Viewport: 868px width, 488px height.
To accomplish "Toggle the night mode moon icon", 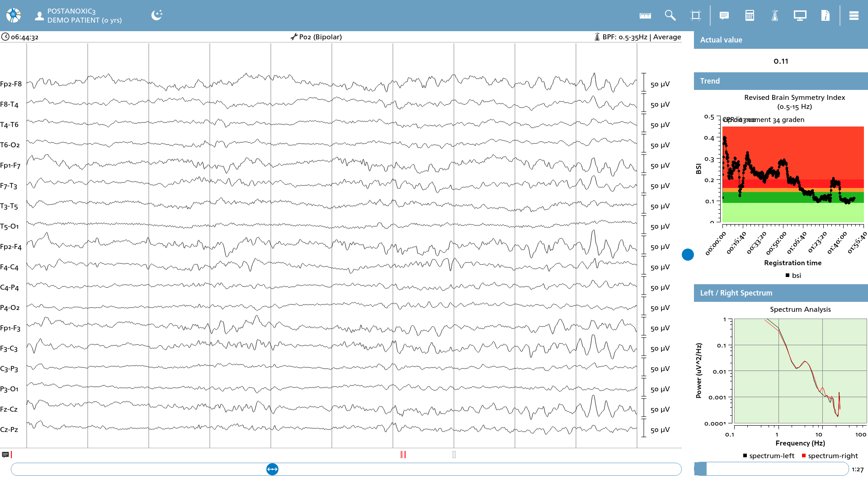I will tap(157, 15).
